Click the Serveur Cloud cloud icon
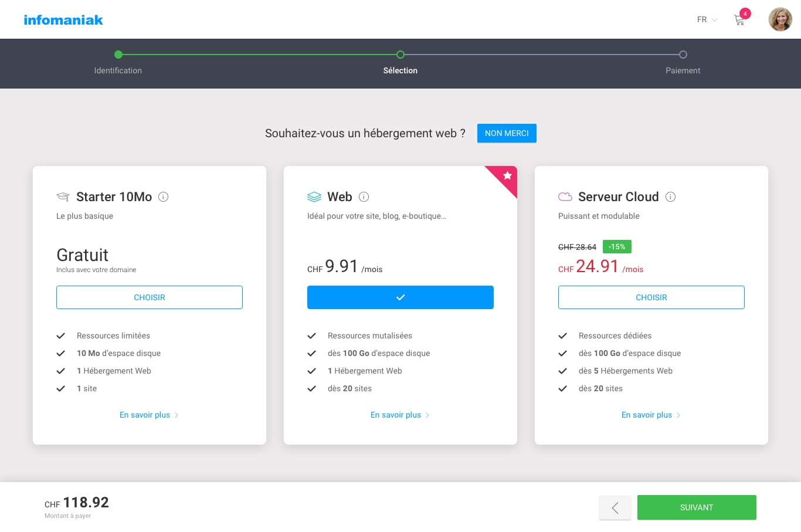 [565, 197]
